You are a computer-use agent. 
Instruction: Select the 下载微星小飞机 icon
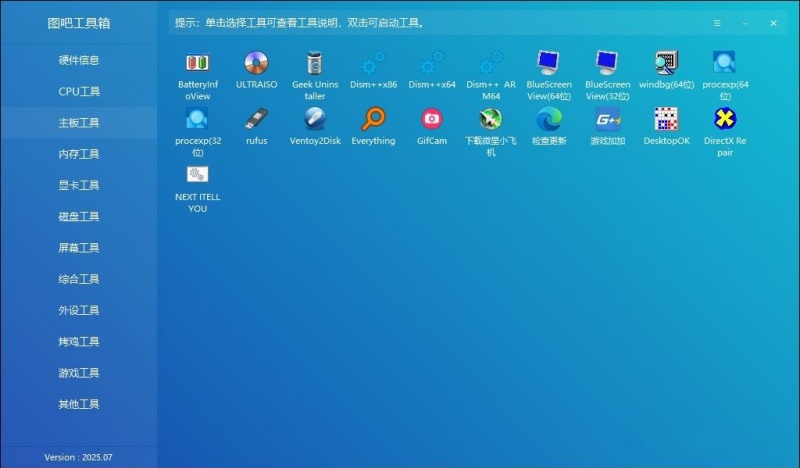(491, 119)
